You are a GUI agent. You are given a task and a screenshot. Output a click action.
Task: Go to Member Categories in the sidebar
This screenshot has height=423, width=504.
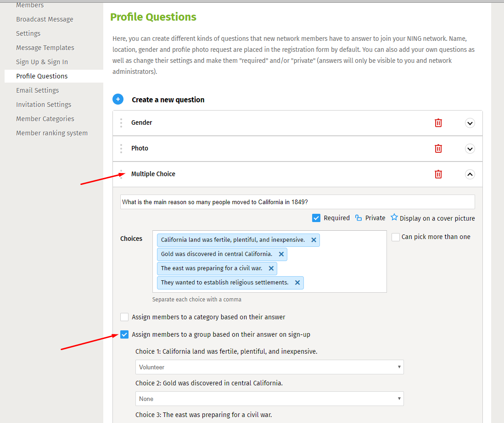coord(45,119)
